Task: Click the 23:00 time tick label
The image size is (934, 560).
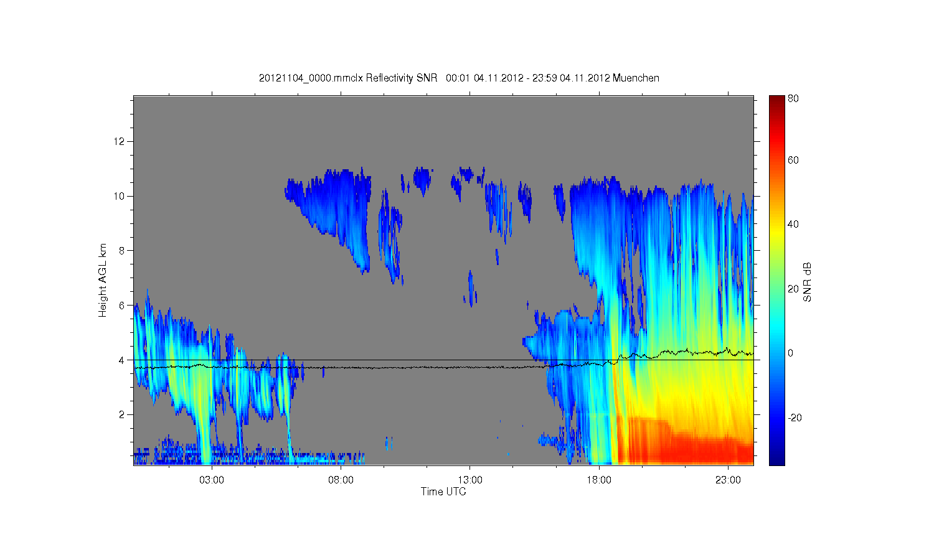Action: point(728,480)
